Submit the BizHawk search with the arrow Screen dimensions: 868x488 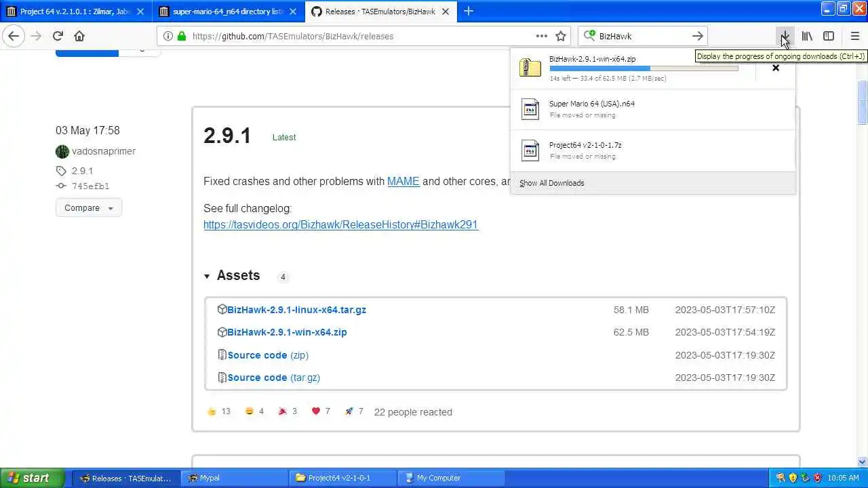click(x=697, y=36)
